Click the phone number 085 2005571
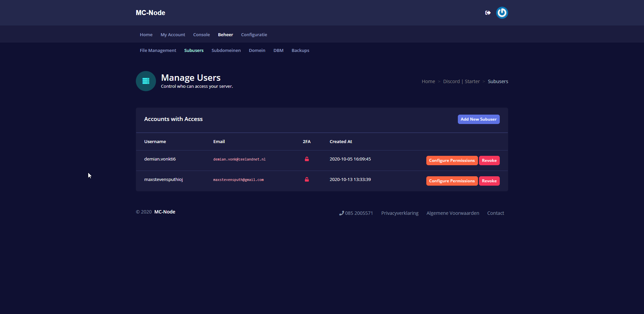The image size is (644, 314). 356,213
